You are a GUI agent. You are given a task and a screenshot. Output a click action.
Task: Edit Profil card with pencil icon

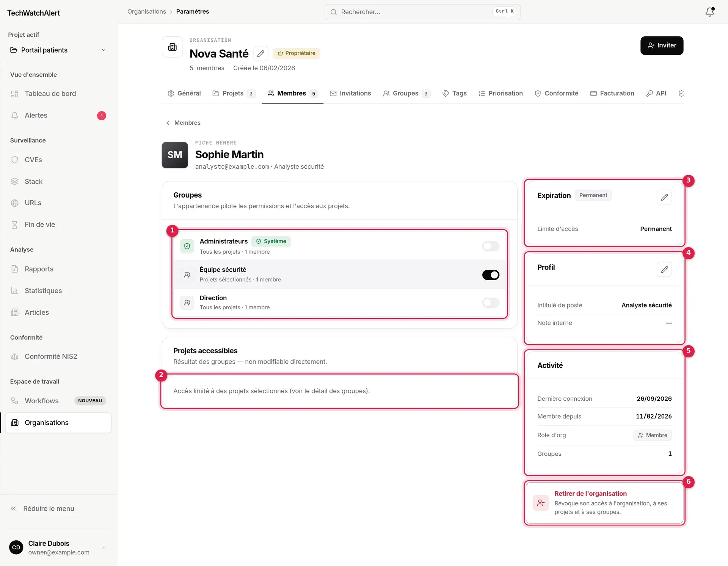click(x=664, y=269)
